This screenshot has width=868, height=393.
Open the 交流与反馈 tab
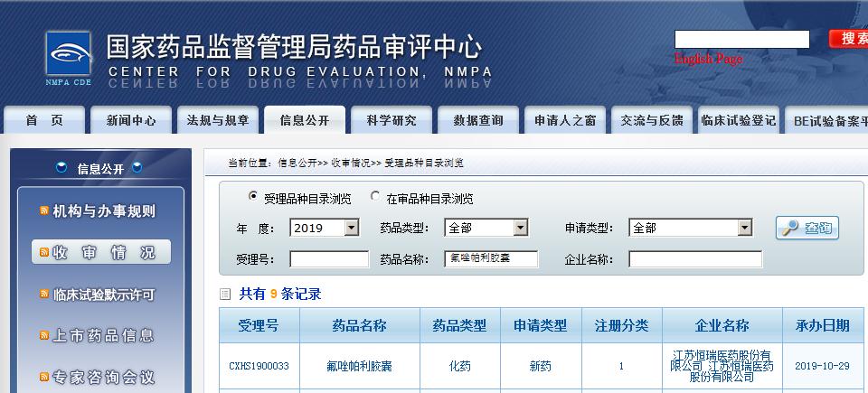tap(652, 120)
